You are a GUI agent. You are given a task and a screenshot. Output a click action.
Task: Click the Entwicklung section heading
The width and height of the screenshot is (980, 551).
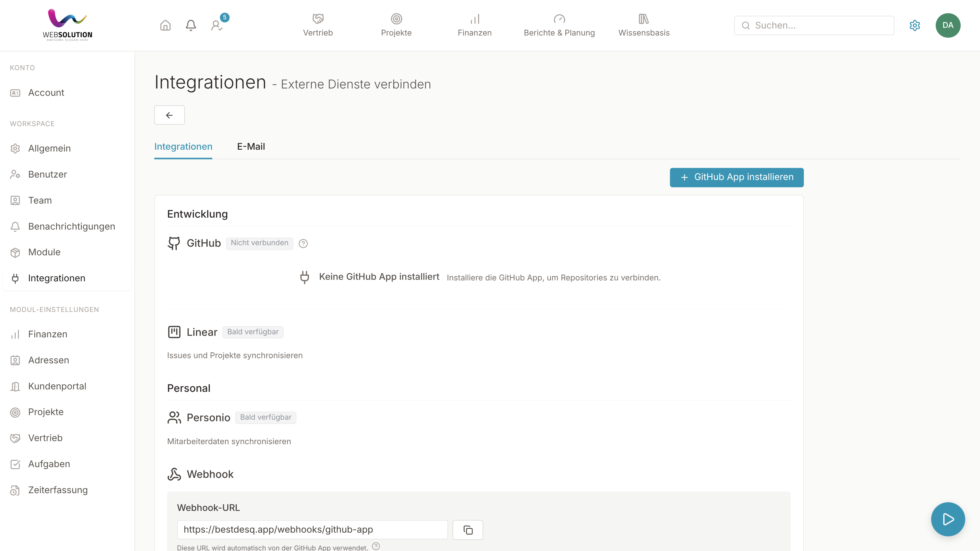(198, 215)
